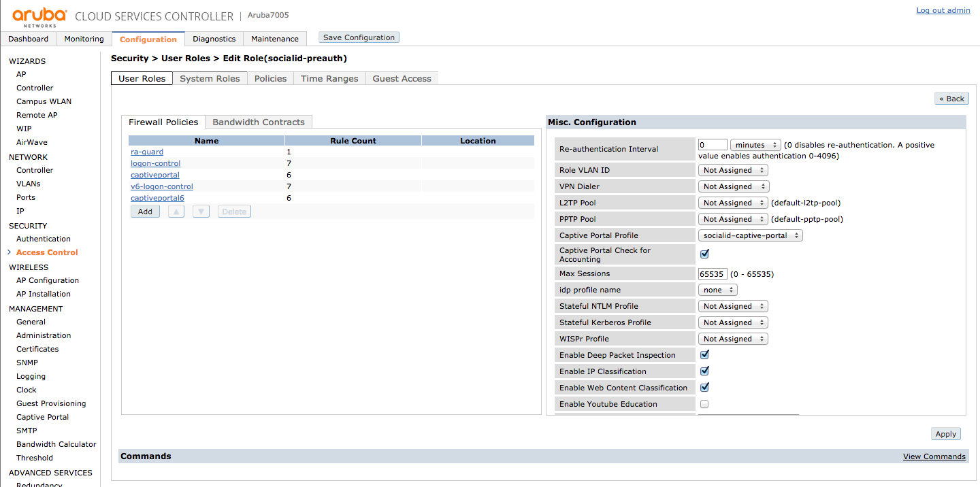Open the idp profile name dropdown
This screenshot has width=980, height=487.
pos(718,290)
